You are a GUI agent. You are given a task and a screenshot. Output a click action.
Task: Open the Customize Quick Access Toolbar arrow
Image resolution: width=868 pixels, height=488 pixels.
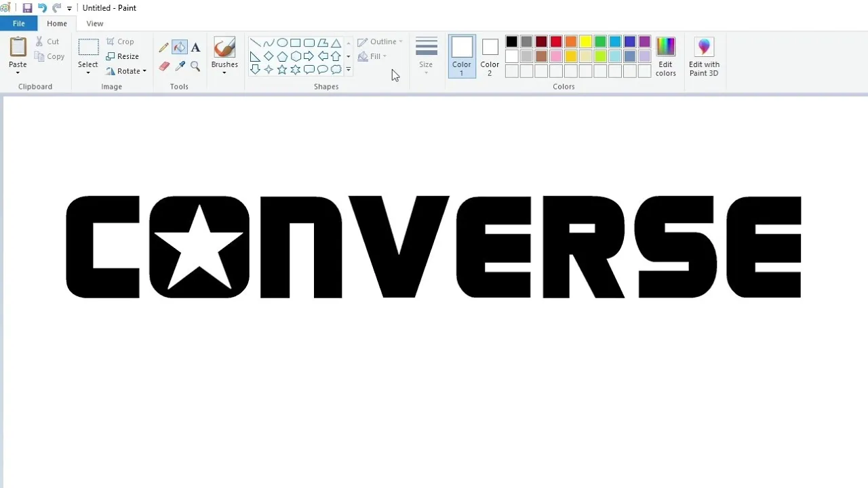tap(69, 9)
